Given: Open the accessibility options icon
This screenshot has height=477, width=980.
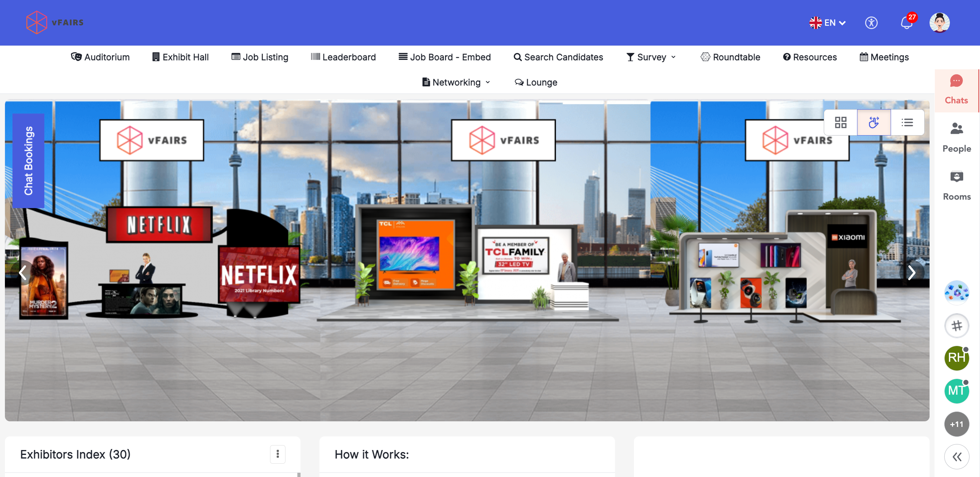Looking at the screenshot, I should 871,23.
